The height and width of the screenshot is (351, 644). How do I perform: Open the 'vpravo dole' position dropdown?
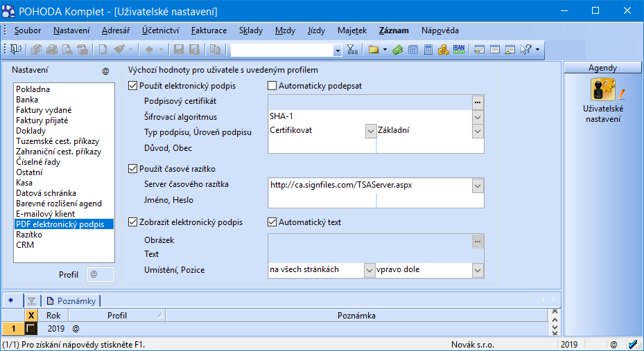click(477, 270)
